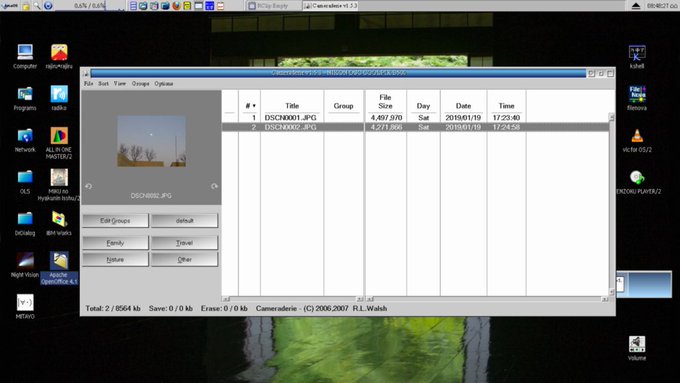The width and height of the screenshot is (680, 383).
Task: Click the Edit Groups button
Action: (115, 221)
